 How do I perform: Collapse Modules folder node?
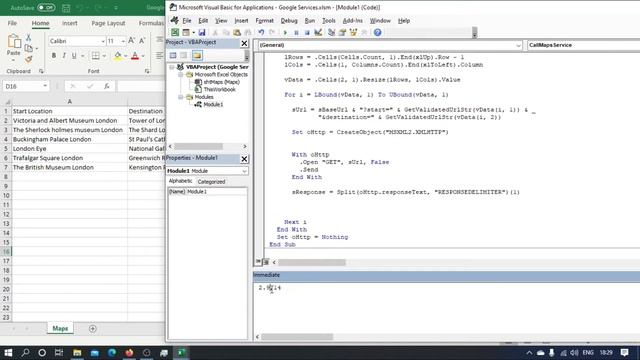click(180, 97)
